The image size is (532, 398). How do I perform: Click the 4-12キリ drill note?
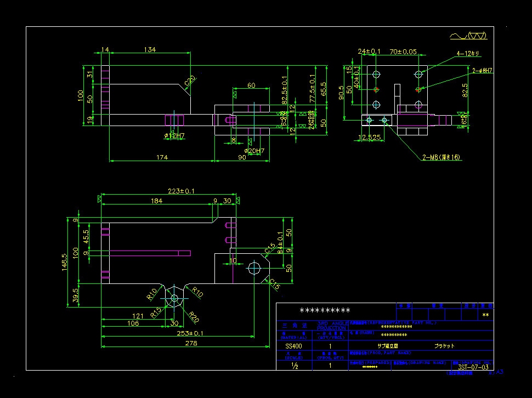(468, 54)
